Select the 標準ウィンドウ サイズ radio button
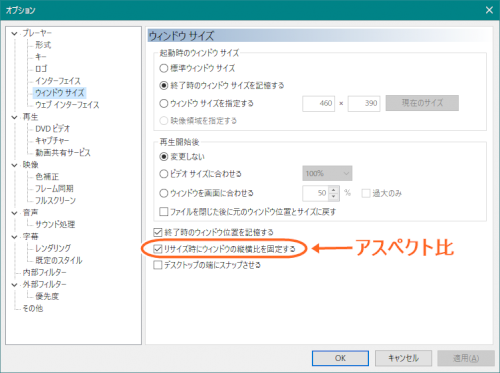 pos(164,68)
